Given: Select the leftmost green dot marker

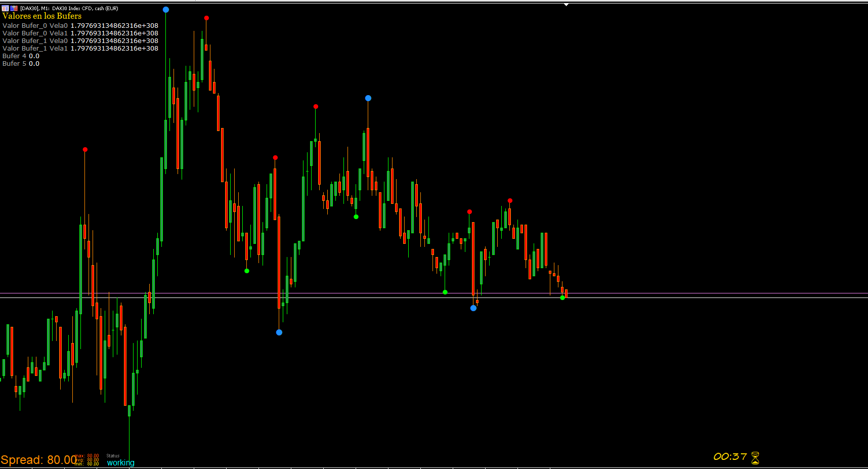Looking at the screenshot, I should [x=247, y=271].
